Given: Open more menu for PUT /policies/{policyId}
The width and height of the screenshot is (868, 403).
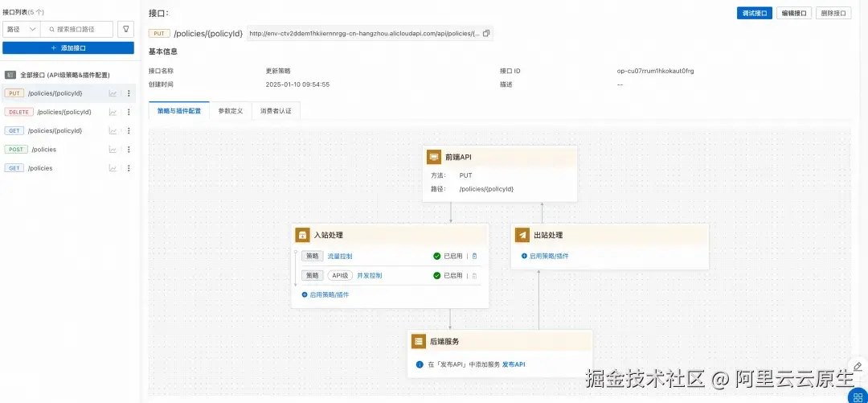Looking at the screenshot, I should click(x=129, y=93).
